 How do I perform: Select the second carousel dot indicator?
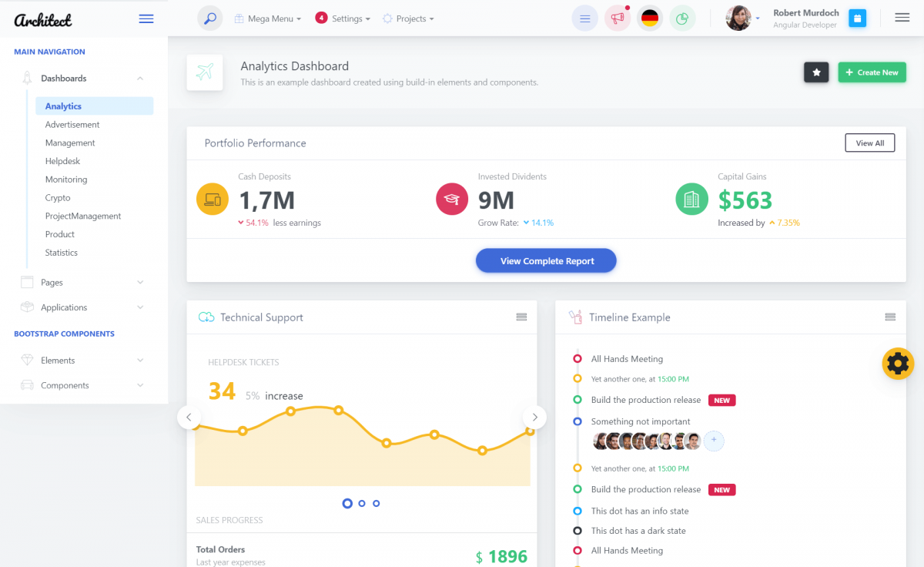(361, 503)
